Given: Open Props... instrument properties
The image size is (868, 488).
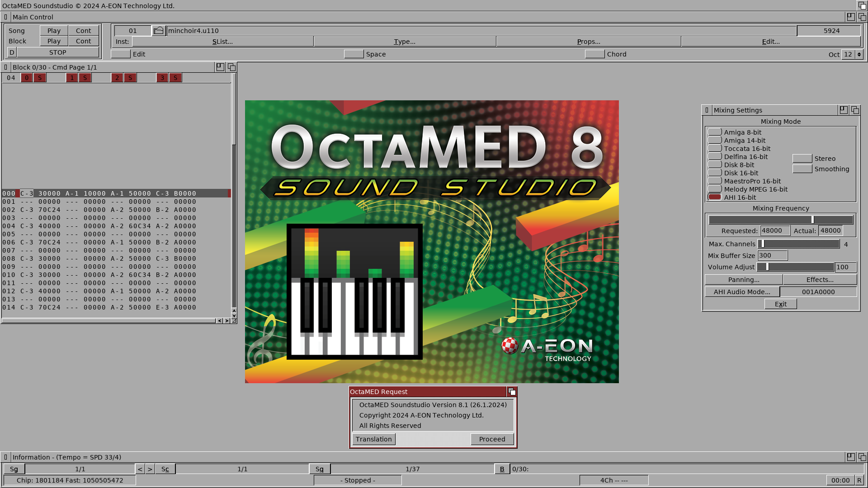Looking at the screenshot, I should [x=588, y=42].
